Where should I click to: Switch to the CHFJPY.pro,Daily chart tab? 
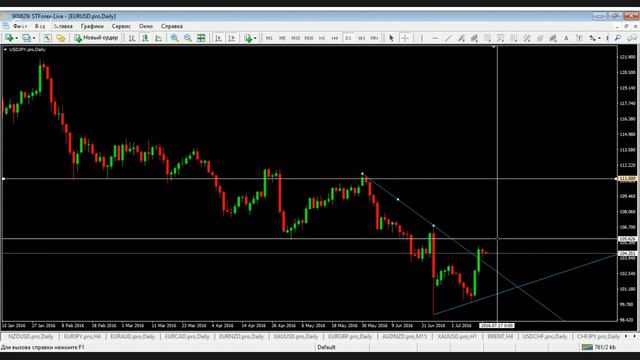tap(598, 336)
